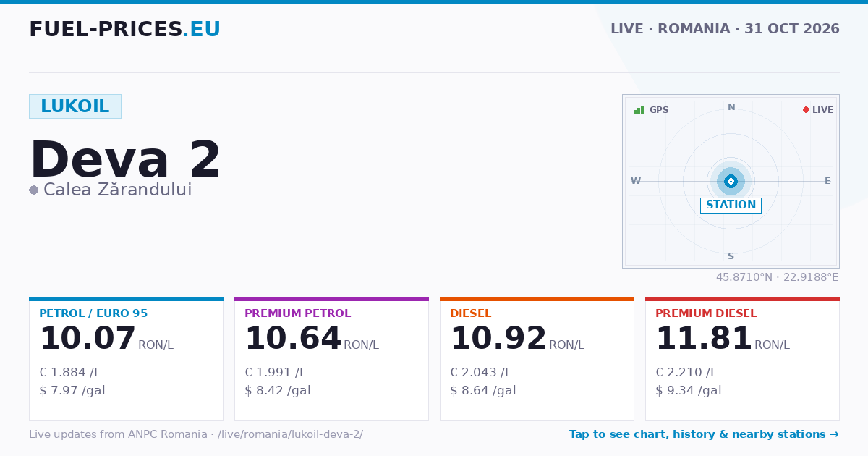868x456 pixels.
Task: Click the LUKOIL brand badge
Action: point(75,106)
